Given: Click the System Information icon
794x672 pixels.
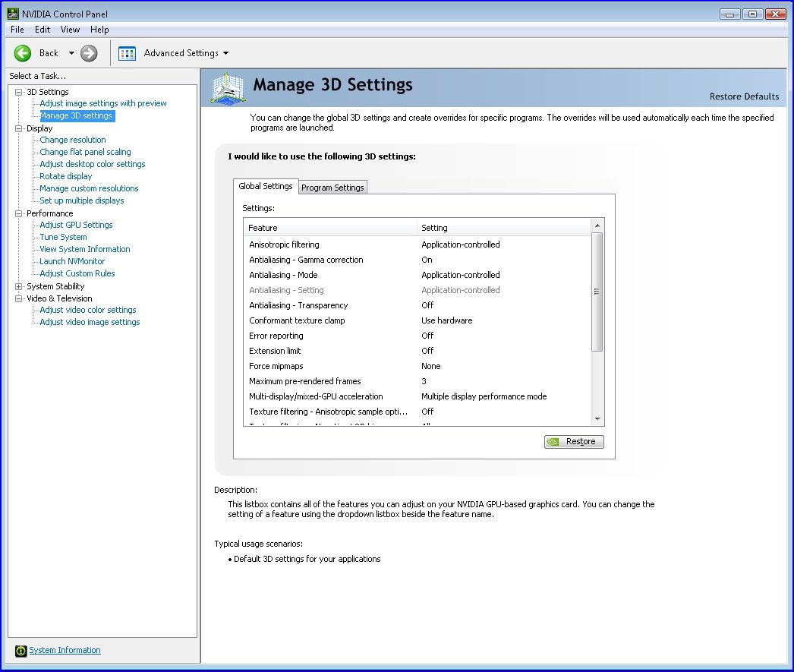Looking at the screenshot, I should 20,651.
